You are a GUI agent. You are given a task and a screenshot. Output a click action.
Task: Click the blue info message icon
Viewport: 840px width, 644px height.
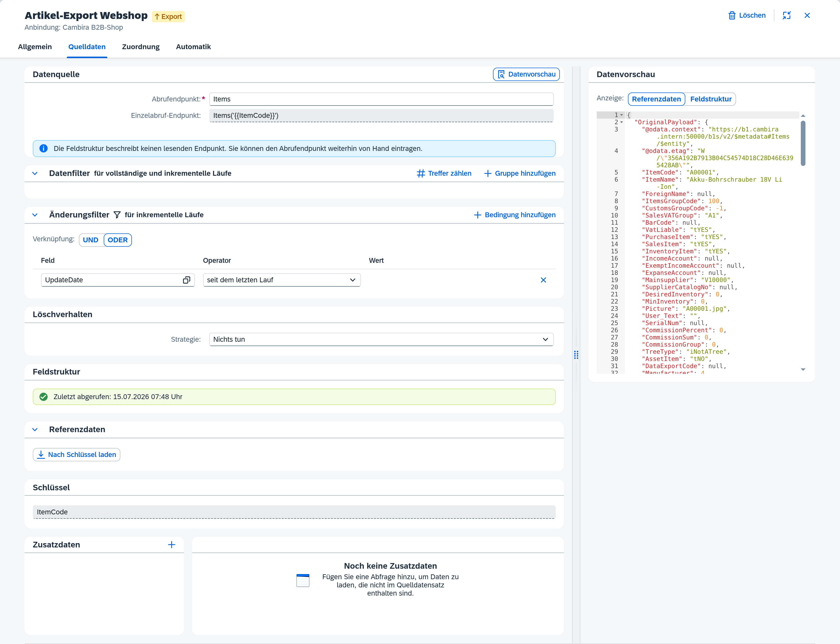coord(44,148)
